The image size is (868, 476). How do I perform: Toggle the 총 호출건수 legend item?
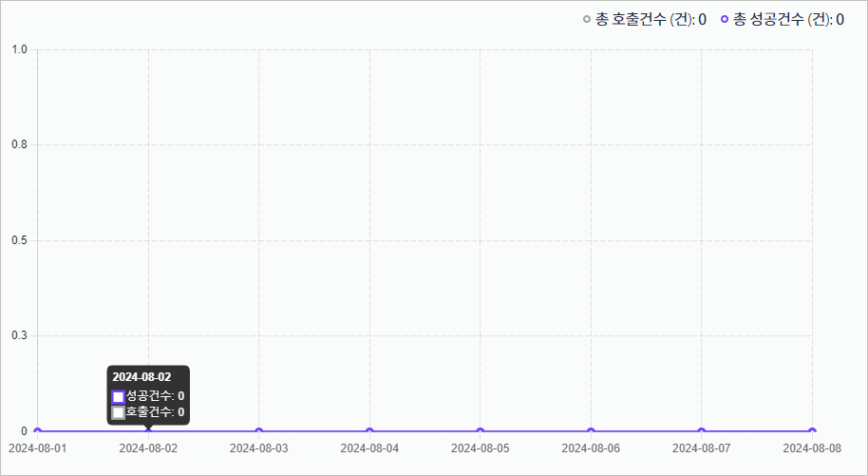[x=645, y=20]
